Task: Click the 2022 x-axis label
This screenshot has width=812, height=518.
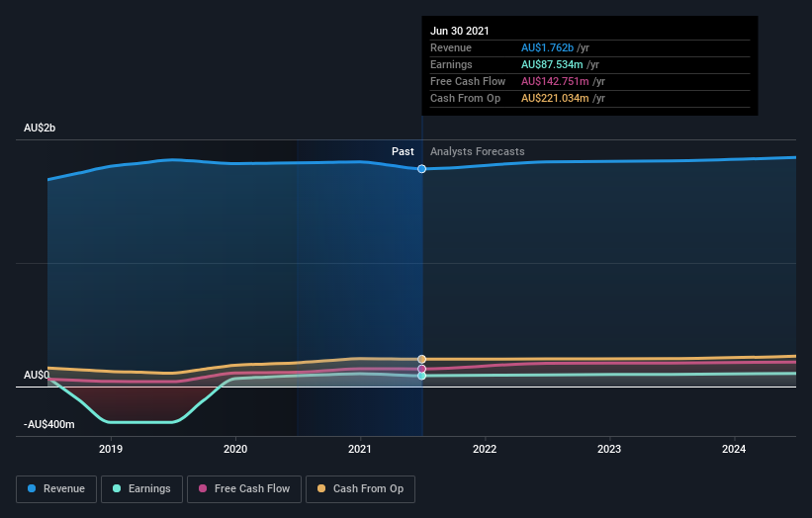Action: click(485, 449)
